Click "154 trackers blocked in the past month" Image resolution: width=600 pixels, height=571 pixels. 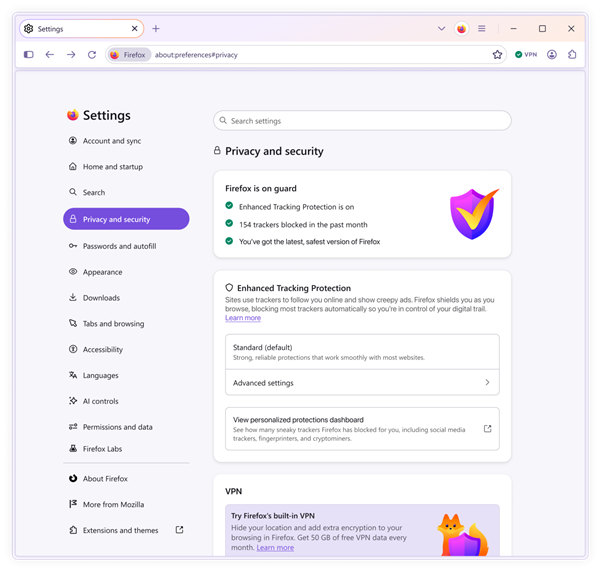pos(303,225)
